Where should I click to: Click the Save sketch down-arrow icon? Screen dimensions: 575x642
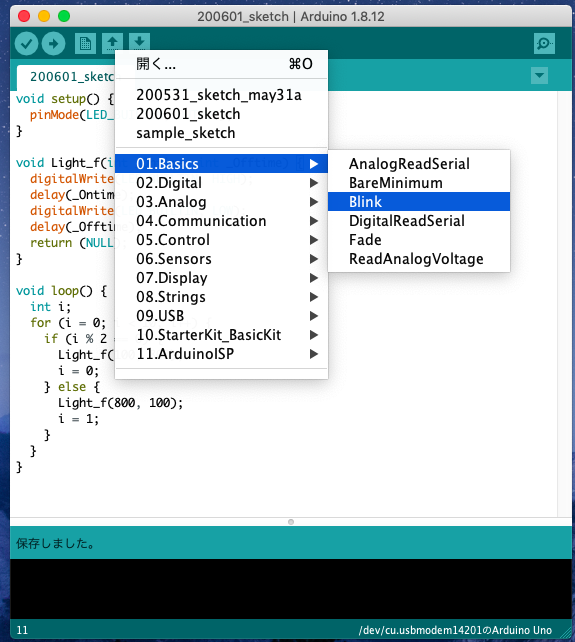(139, 42)
